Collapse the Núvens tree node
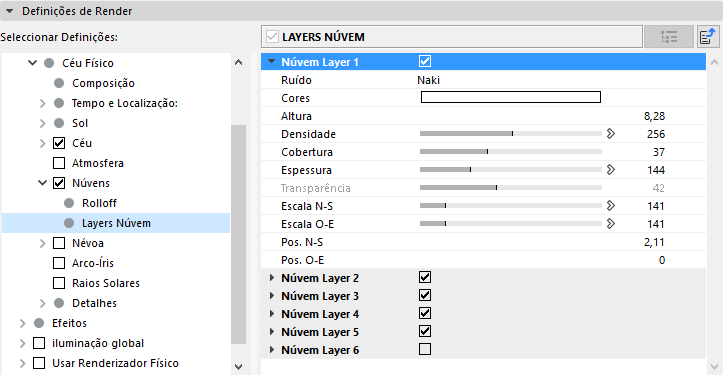Screen dimensions: 723x375 42,183
